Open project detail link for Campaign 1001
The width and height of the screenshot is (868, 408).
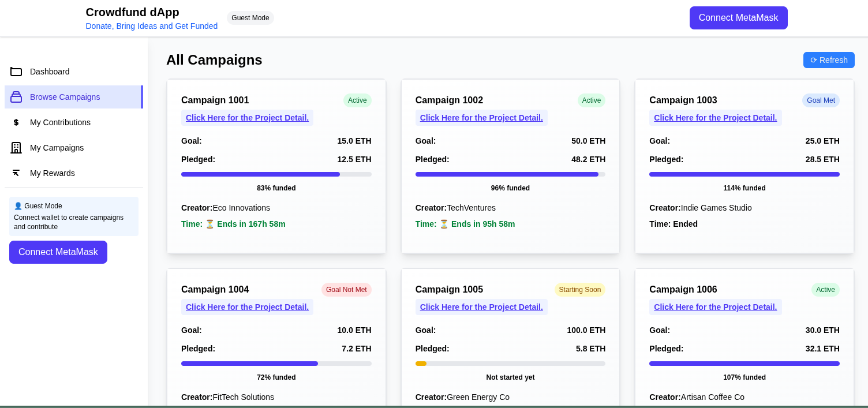[247, 118]
